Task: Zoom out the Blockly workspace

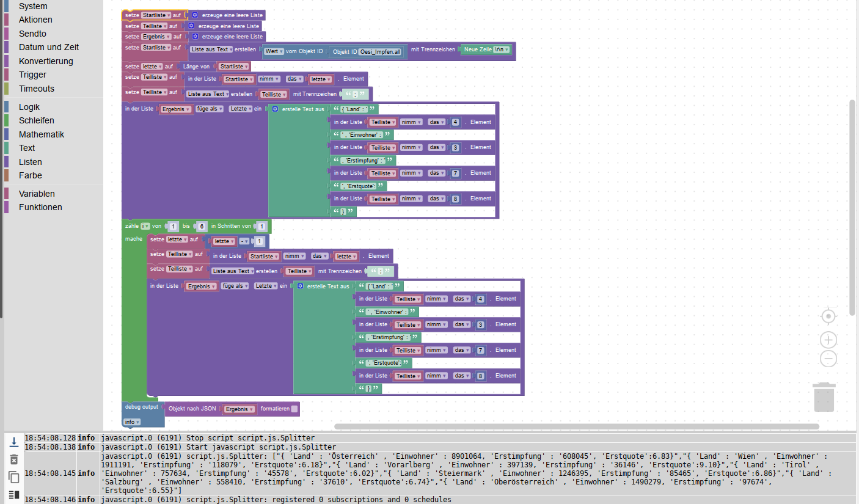Action: coord(828,359)
